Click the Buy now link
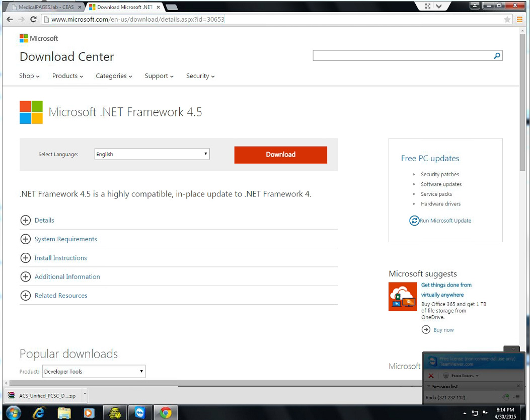Viewport: 530px width, 420px height. 443,330
